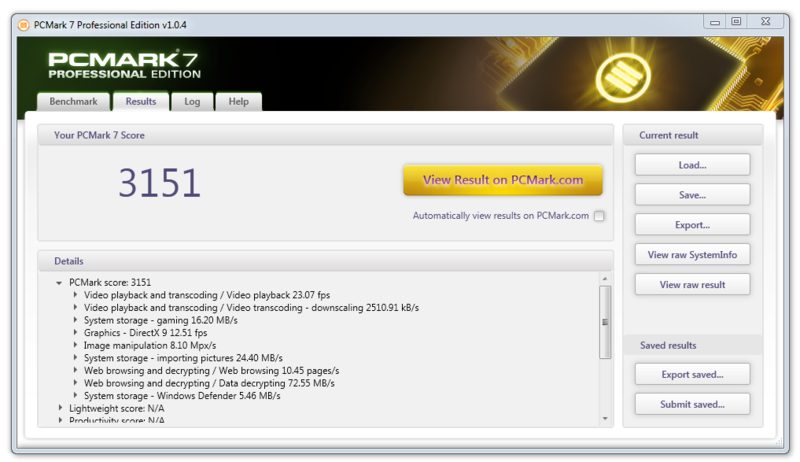Maximize the PCMark 7 window
Viewport: 800px width, 462px height.
[736, 21]
